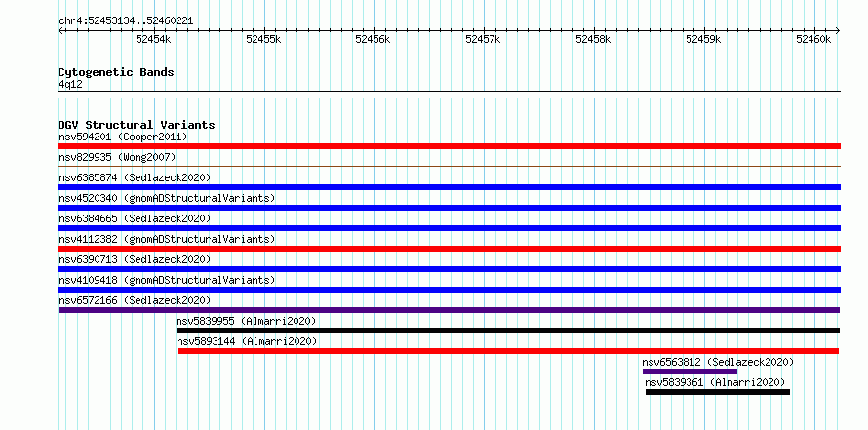Click nsv6390713 (Sedlazeck2020) label
This screenshot has height=430, width=868.
(135, 259)
